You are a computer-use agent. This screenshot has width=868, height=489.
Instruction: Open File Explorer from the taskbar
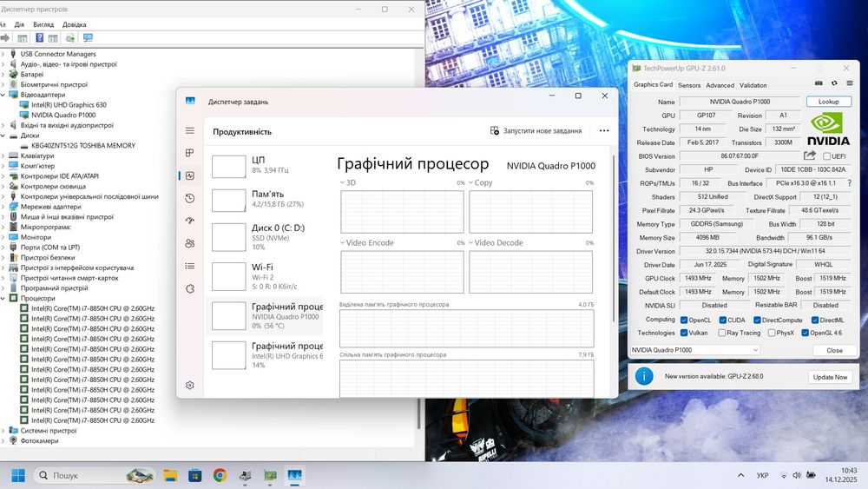170,475
